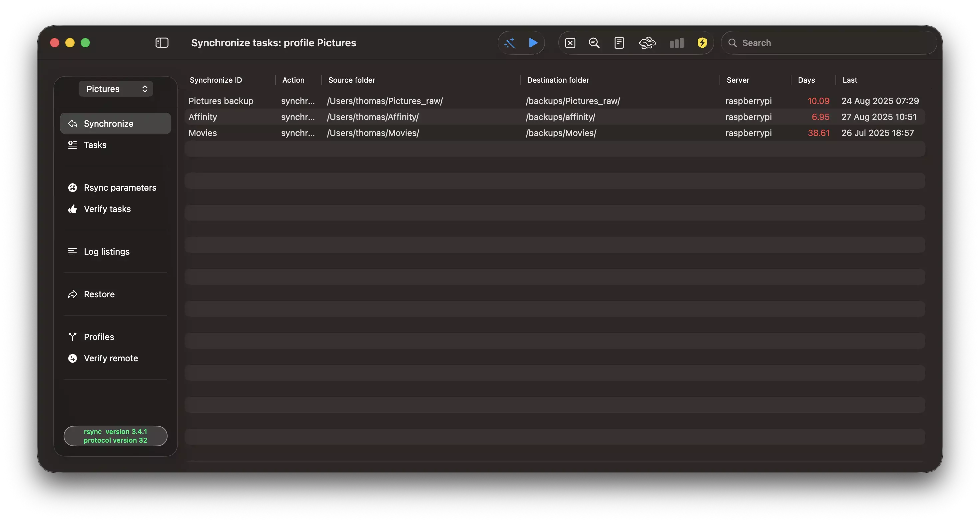Click the rabbit-shaped toolbar icon
Viewport: 980px width, 522px height.
pos(647,43)
